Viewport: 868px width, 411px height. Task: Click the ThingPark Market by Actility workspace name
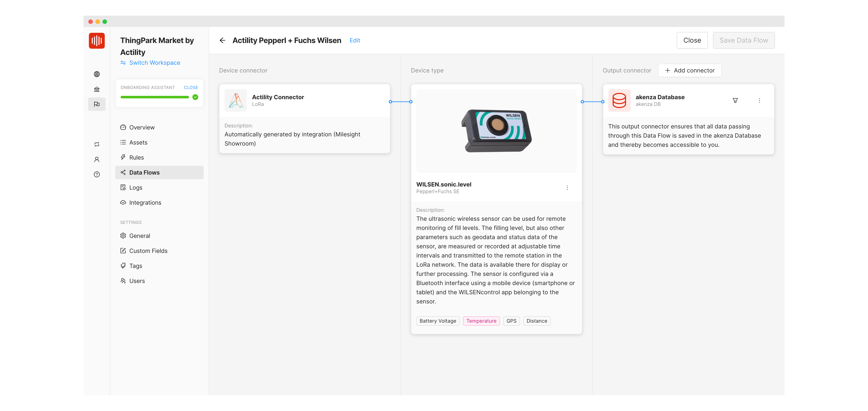click(x=157, y=46)
